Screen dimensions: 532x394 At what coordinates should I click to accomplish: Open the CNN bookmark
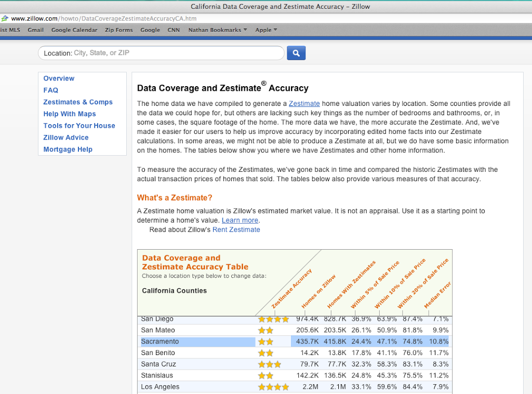(x=174, y=30)
